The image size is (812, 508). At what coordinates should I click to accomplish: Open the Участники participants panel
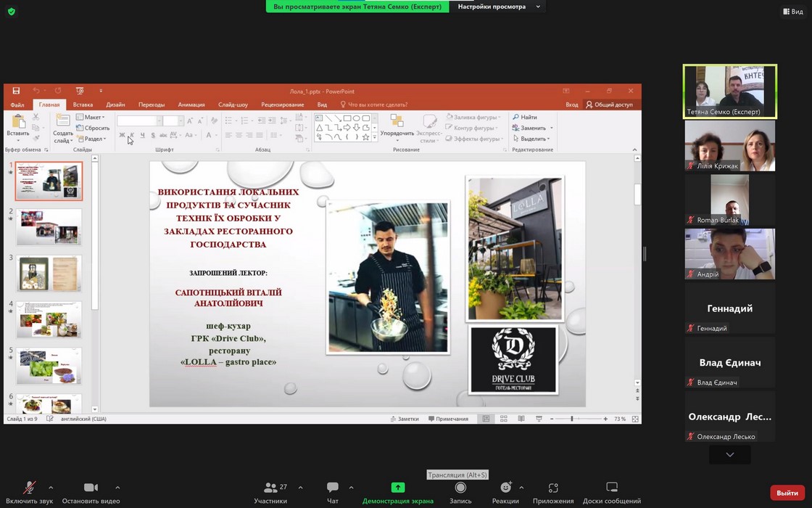(270, 488)
